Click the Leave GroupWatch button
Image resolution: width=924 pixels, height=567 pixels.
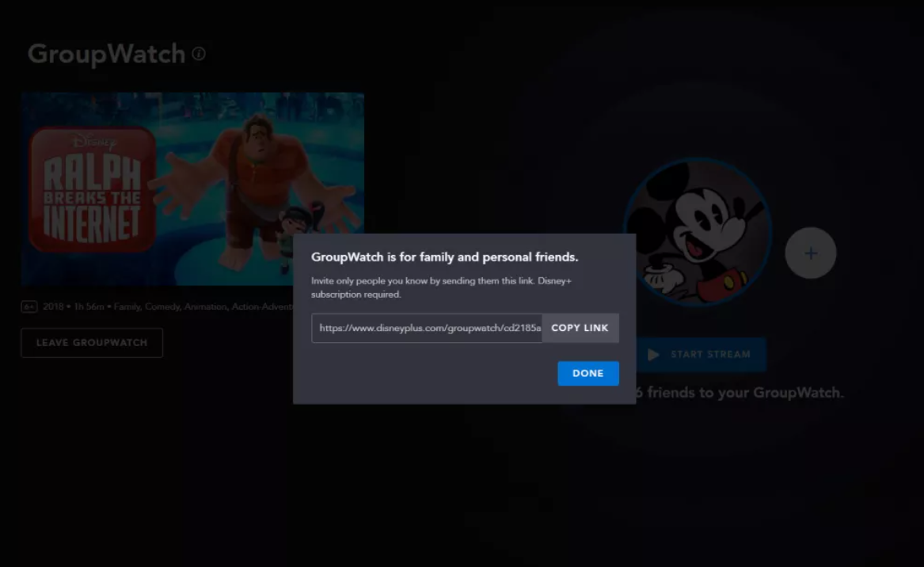point(92,343)
